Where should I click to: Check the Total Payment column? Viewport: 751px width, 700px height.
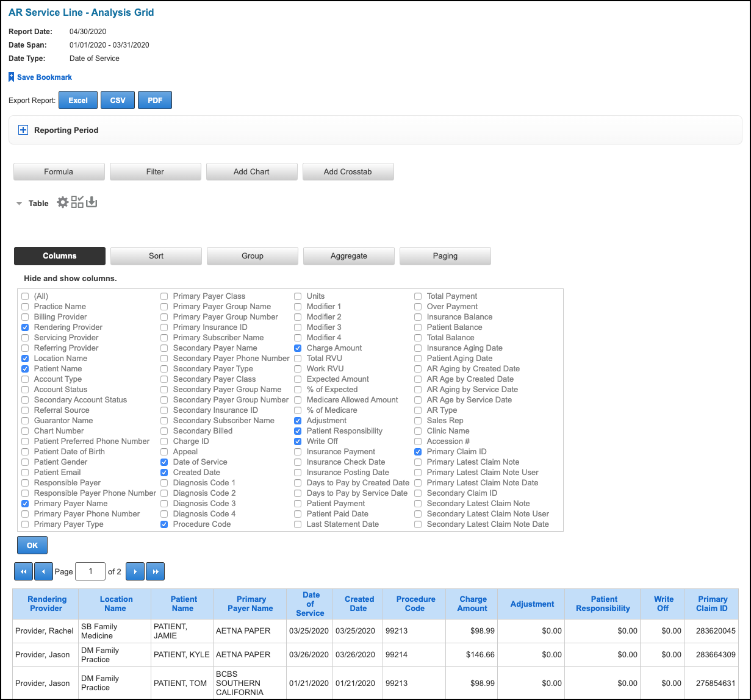tap(418, 296)
